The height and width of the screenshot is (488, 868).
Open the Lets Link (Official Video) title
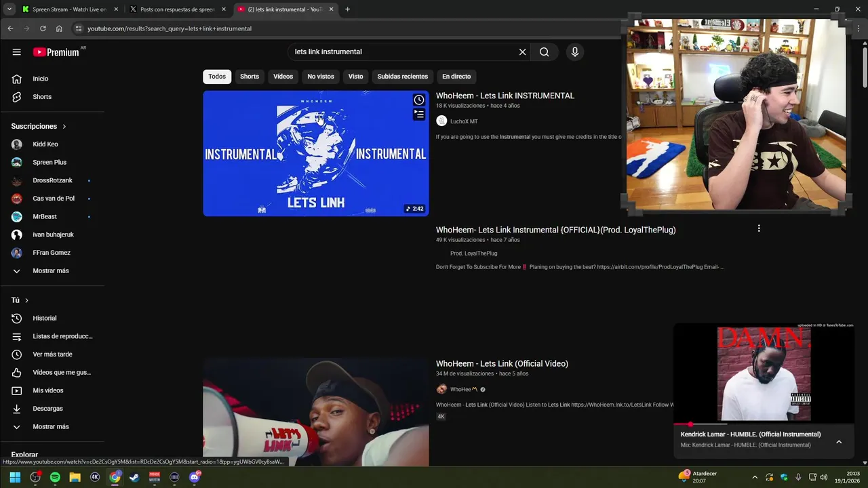tap(502, 364)
